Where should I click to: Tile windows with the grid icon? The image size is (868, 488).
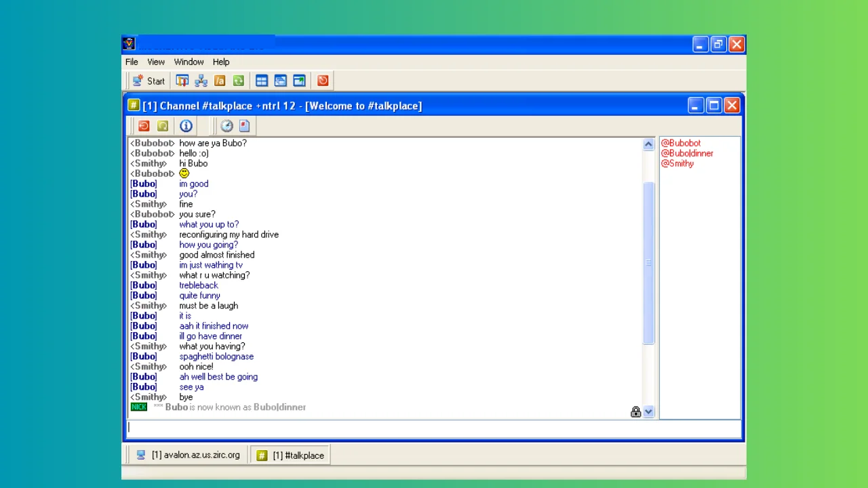(x=262, y=81)
